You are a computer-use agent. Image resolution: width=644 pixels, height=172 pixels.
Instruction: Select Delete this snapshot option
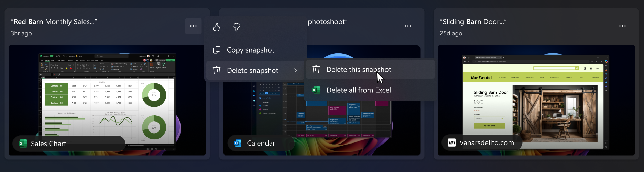coord(359,70)
